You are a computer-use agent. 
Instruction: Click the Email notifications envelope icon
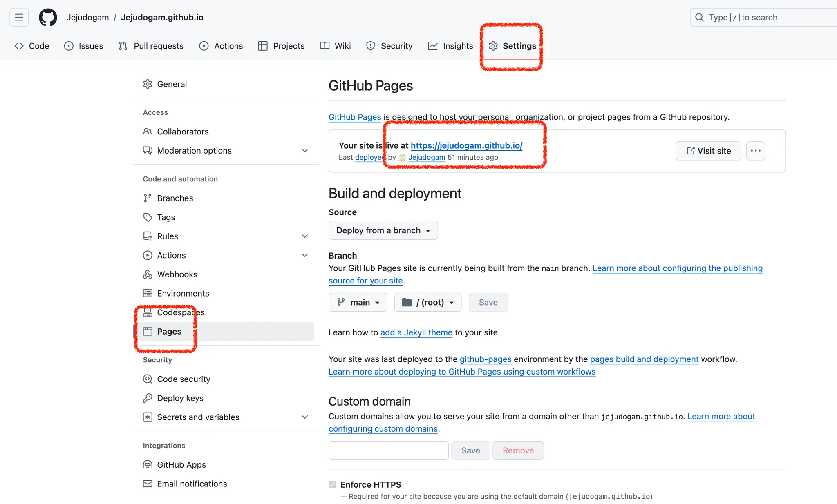point(148,484)
